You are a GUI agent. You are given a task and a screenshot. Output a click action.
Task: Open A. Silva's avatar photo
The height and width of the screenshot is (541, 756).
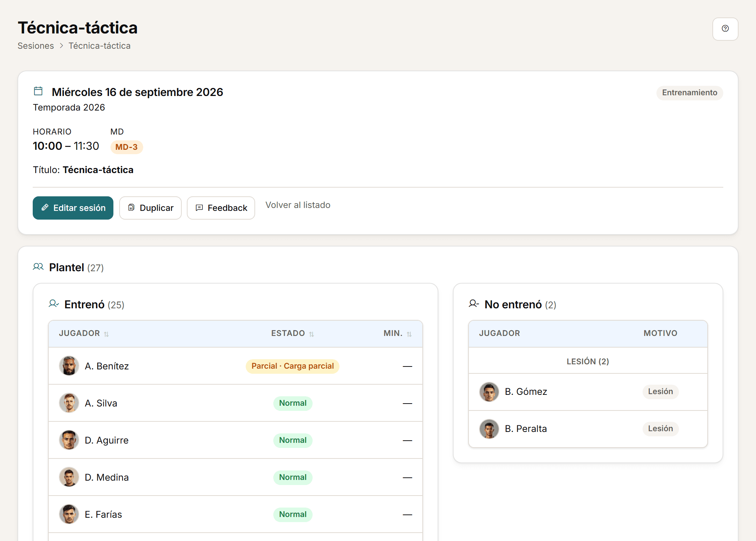(x=69, y=403)
